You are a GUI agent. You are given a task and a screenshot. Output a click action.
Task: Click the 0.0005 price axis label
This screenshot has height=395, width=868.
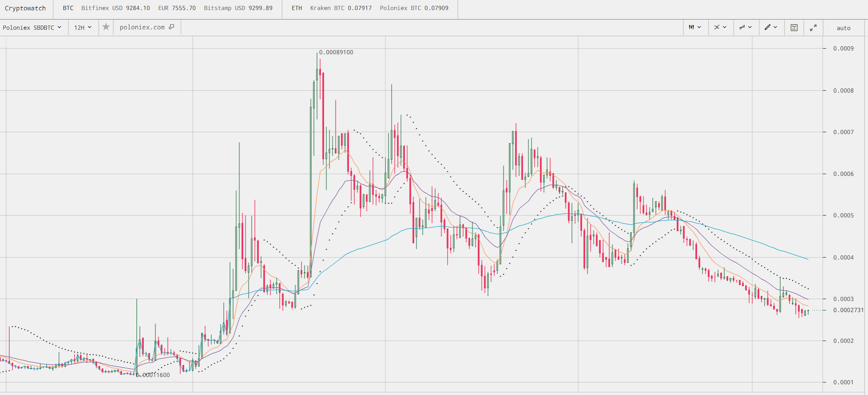click(843, 216)
